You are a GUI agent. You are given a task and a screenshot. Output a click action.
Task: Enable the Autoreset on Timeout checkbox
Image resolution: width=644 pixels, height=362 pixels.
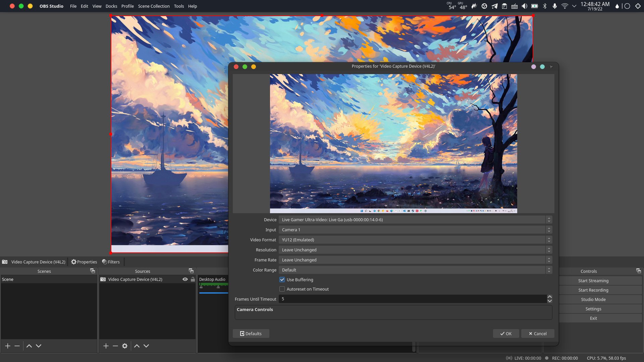[x=282, y=289]
